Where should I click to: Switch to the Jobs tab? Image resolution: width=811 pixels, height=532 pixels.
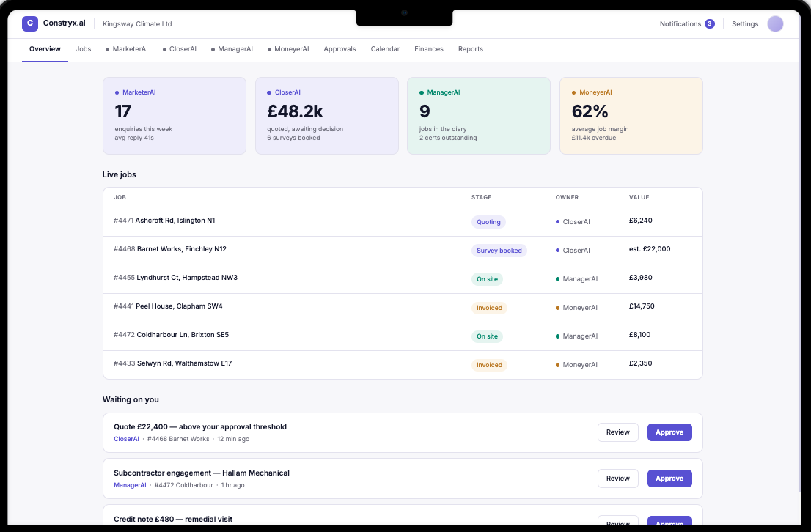[84, 49]
